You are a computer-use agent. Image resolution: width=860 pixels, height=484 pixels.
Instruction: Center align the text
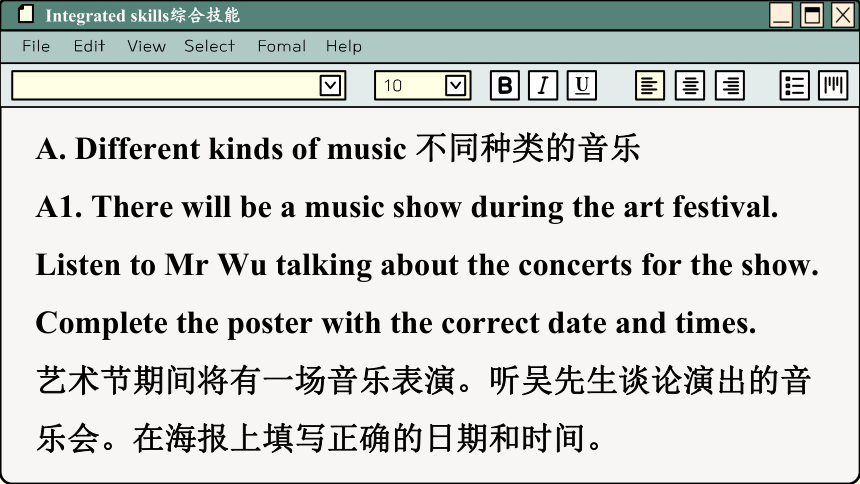point(690,86)
